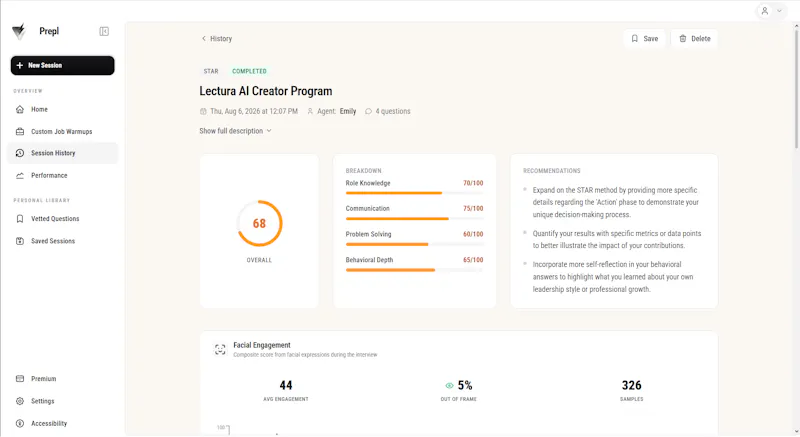Screen dimensions: 800x437
Task: Start a New Session
Action: point(62,65)
